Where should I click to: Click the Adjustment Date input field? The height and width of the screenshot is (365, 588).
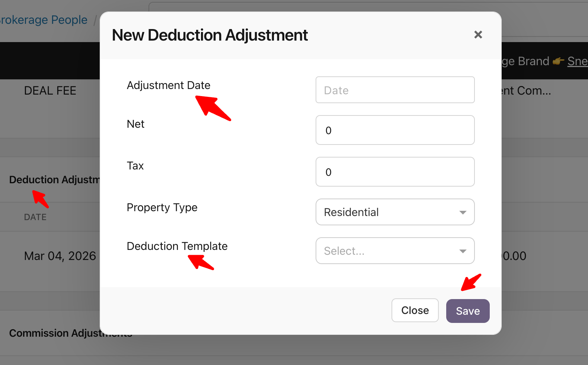point(395,90)
